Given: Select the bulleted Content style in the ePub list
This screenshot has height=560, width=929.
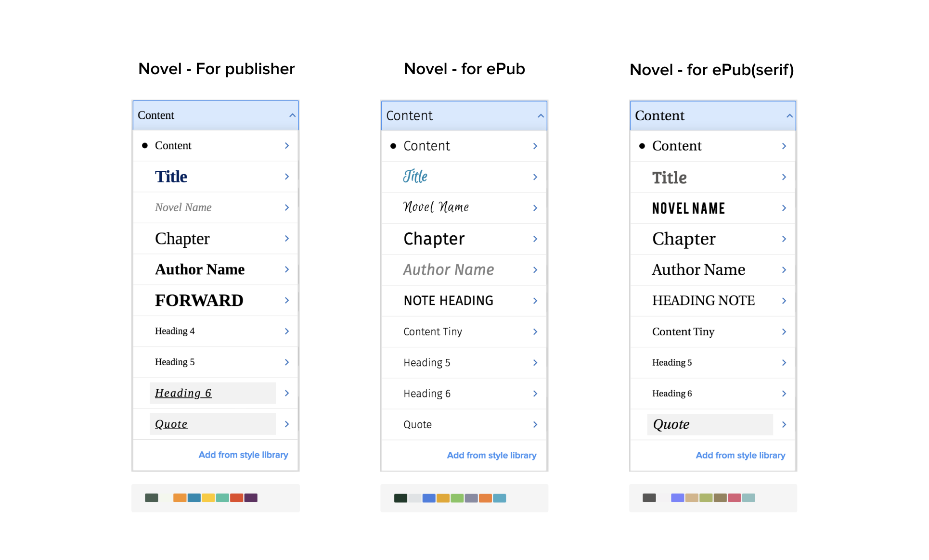Looking at the screenshot, I should (426, 146).
